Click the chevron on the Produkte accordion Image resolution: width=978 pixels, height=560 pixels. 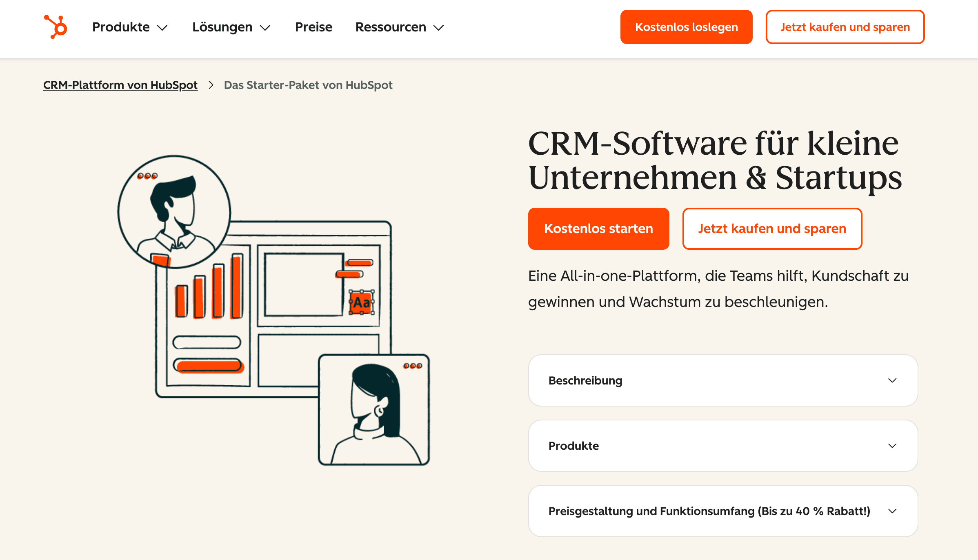[892, 446]
